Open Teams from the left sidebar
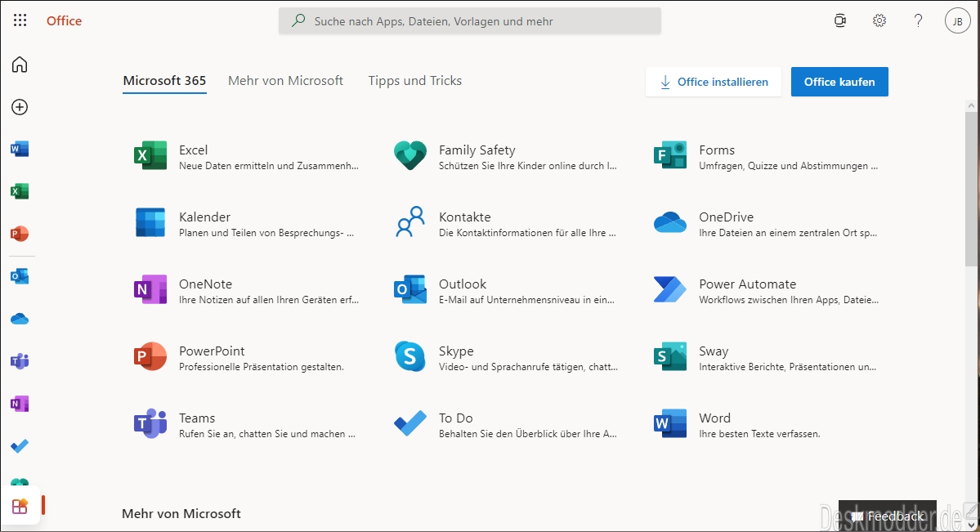 [20, 360]
